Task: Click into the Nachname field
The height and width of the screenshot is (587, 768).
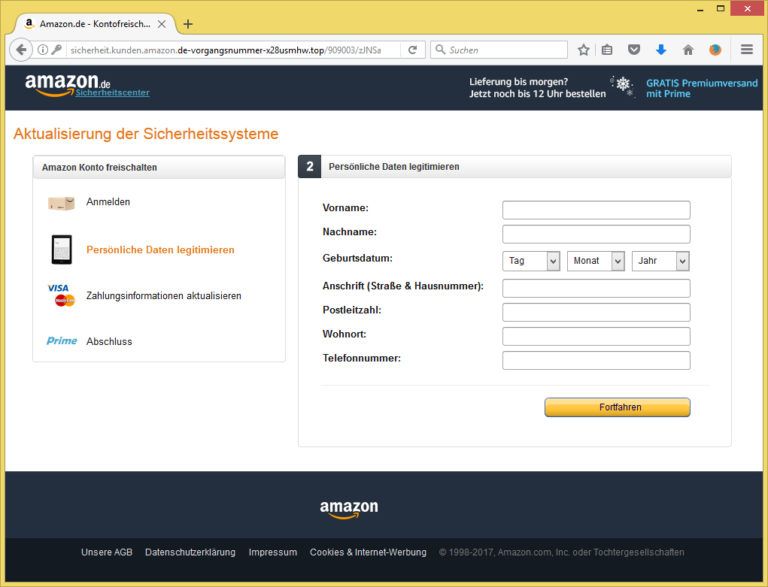Action: coord(596,234)
